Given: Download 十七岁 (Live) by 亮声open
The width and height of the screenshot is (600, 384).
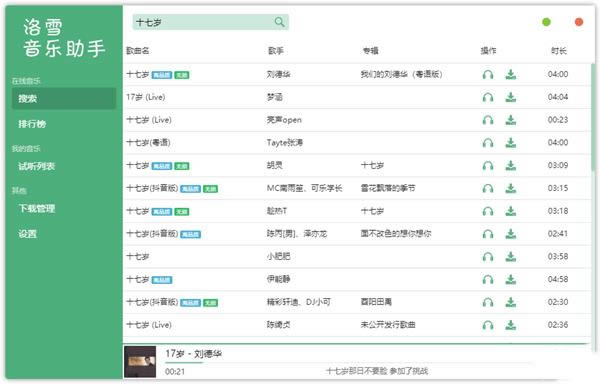Looking at the screenshot, I should tap(510, 120).
